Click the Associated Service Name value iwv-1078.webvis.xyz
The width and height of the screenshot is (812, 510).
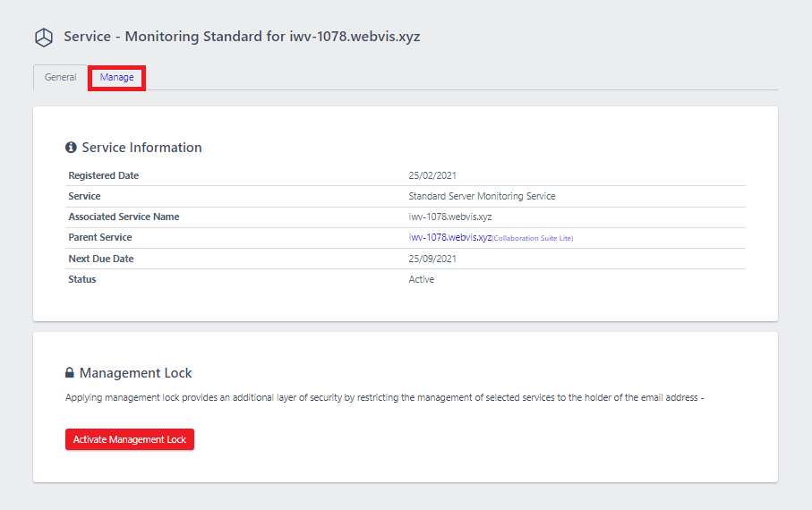click(x=449, y=217)
